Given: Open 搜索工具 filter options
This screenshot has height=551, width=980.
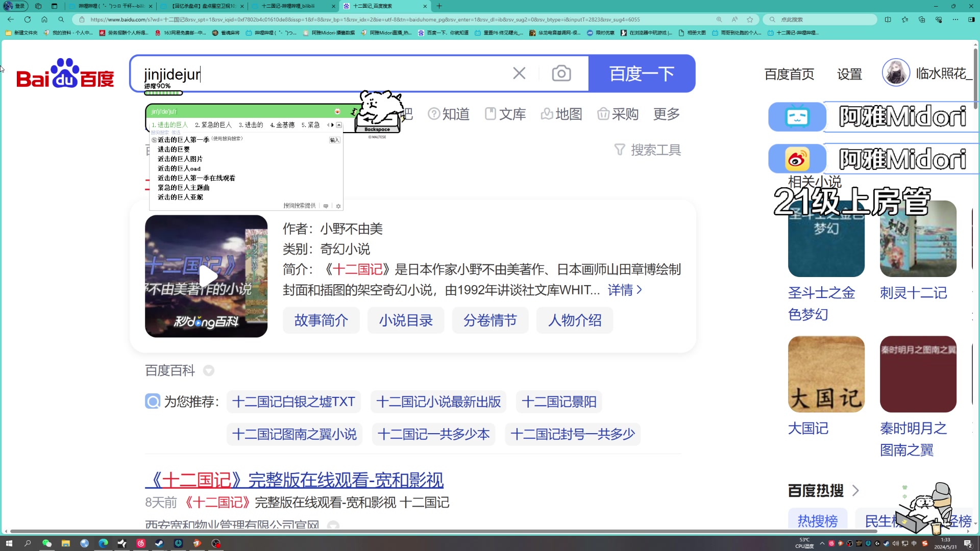Looking at the screenshot, I should pyautogui.click(x=647, y=149).
